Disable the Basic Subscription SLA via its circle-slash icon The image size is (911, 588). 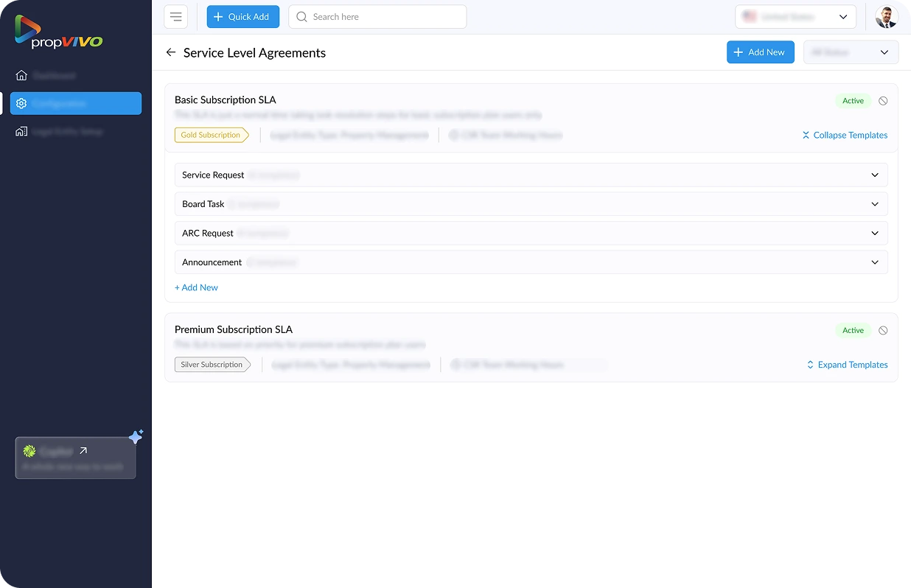tap(883, 101)
